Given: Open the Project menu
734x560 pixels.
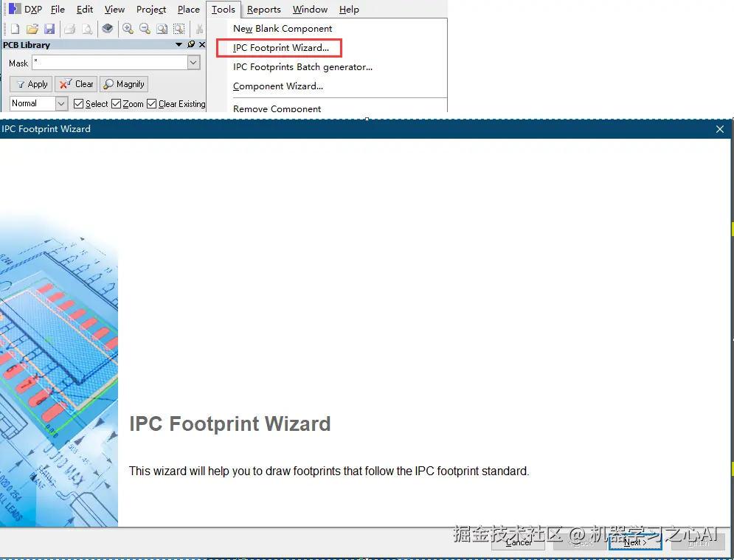Looking at the screenshot, I should [x=151, y=10].
